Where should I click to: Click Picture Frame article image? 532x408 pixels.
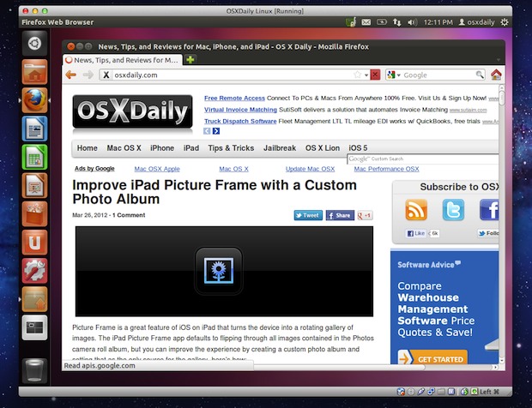tap(224, 272)
